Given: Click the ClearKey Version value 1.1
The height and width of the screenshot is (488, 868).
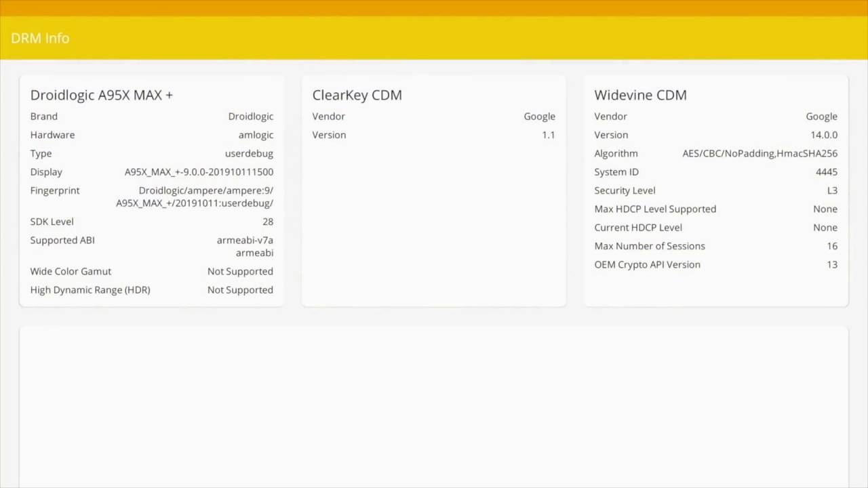Looking at the screenshot, I should (549, 135).
